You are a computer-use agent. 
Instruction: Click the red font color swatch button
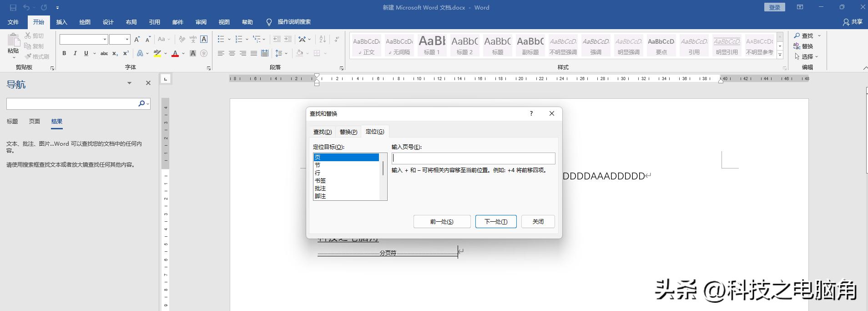[x=175, y=53]
